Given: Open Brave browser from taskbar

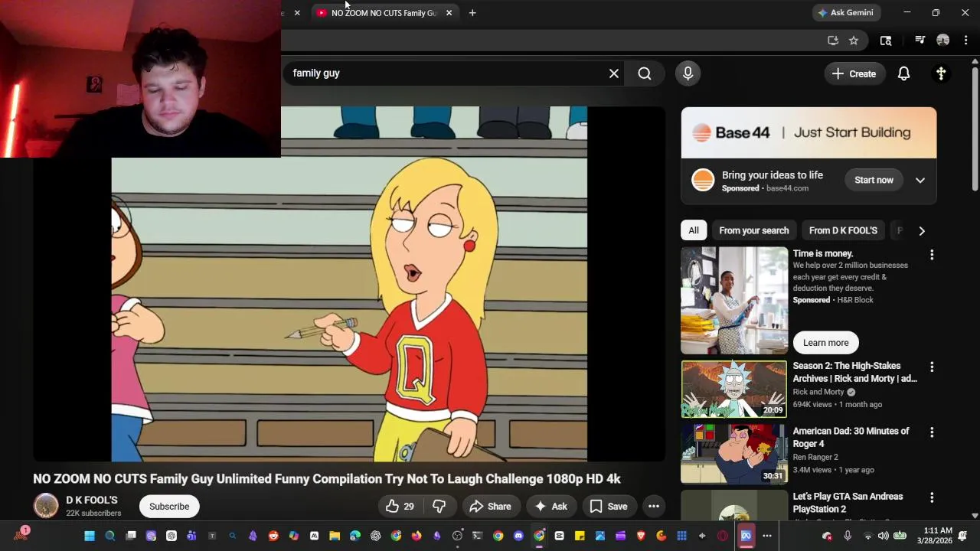Looking at the screenshot, I should tap(641, 536).
